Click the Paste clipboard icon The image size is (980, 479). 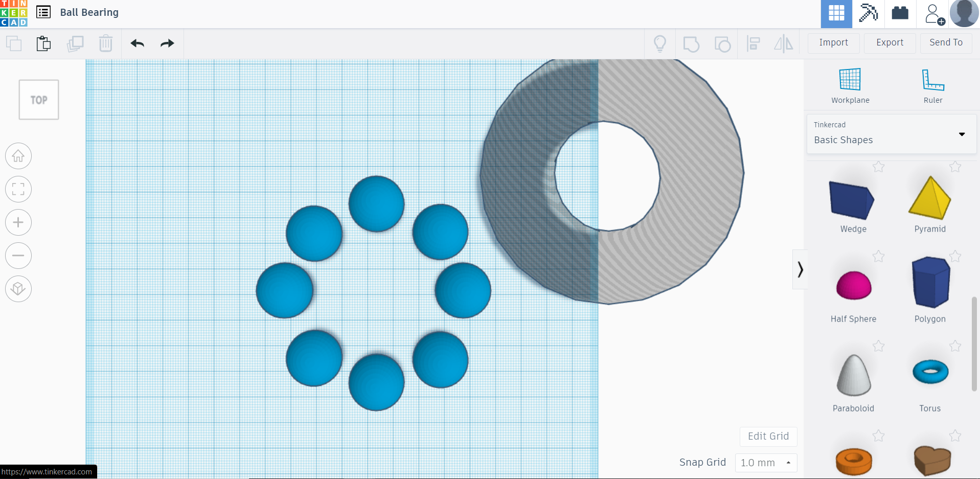[x=44, y=43]
